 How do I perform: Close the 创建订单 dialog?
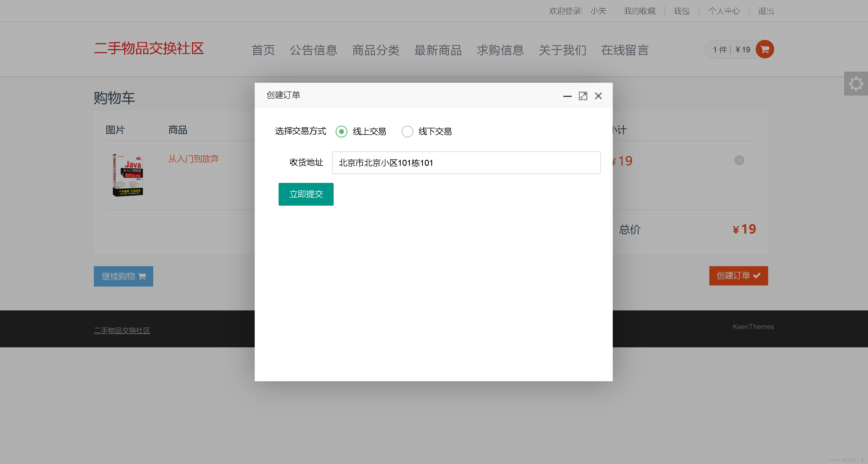click(598, 96)
